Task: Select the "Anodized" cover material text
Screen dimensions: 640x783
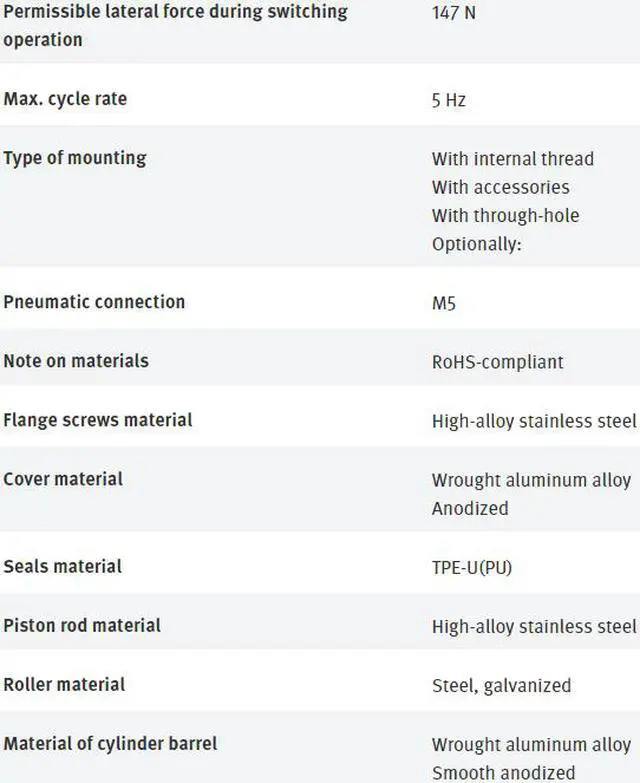Action: [470, 508]
